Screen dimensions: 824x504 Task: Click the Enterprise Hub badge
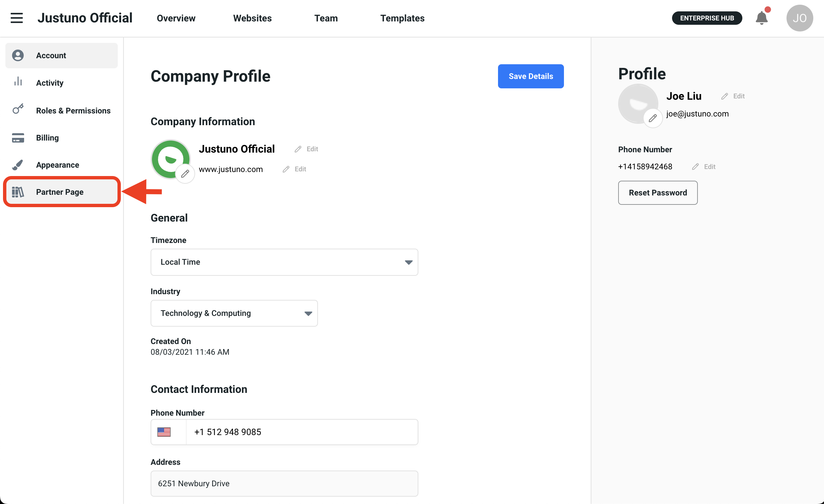click(707, 18)
